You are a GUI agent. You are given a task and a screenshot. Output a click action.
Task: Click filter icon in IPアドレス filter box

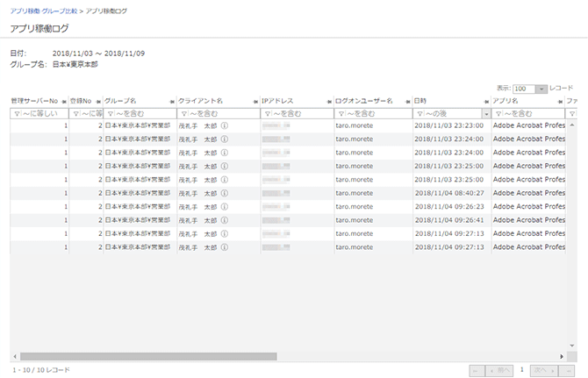point(267,114)
